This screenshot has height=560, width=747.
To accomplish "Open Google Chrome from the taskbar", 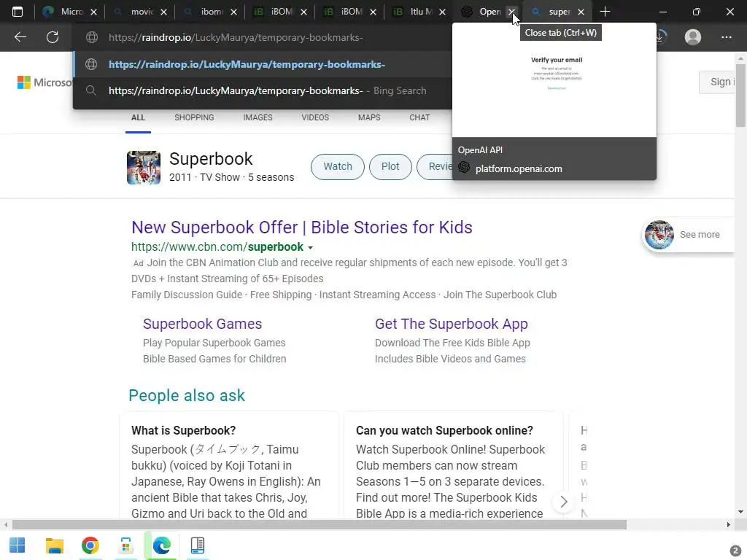I will pyautogui.click(x=90, y=545).
